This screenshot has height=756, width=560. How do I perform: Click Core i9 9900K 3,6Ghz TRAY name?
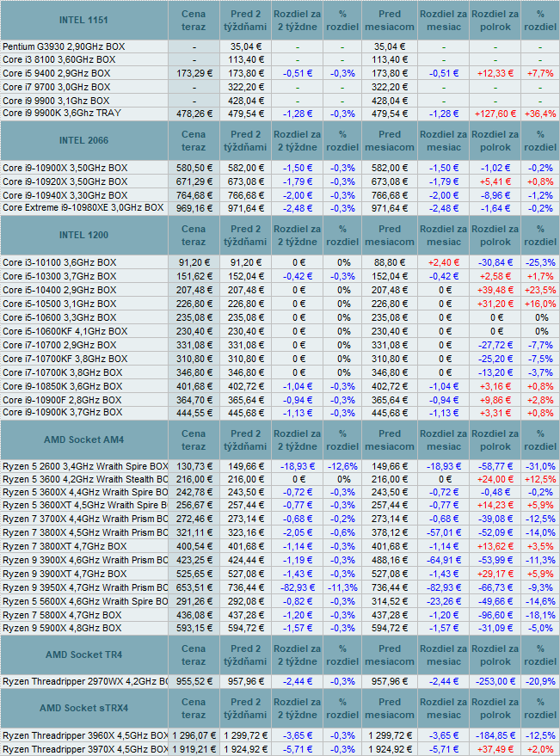pyautogui.click(x=62, y=114)
